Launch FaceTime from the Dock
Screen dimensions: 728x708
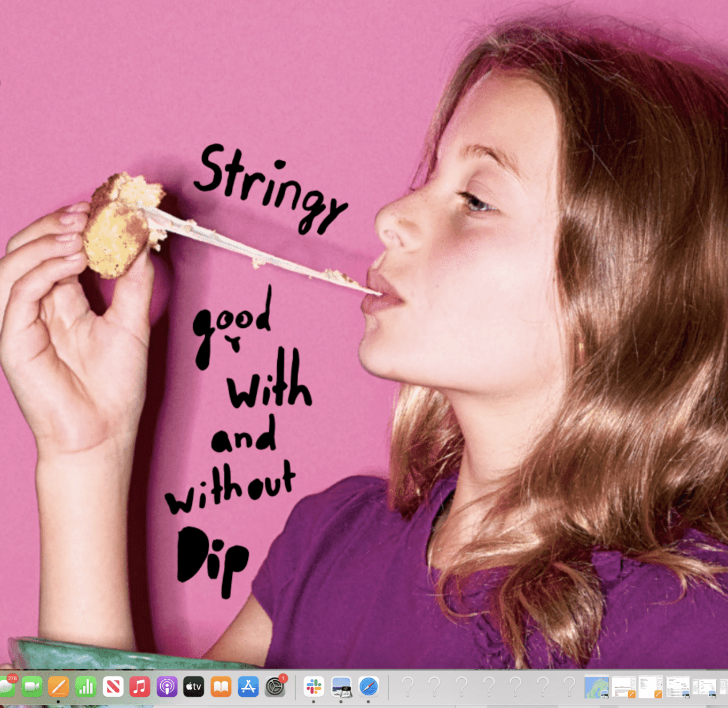click(32, 687)
